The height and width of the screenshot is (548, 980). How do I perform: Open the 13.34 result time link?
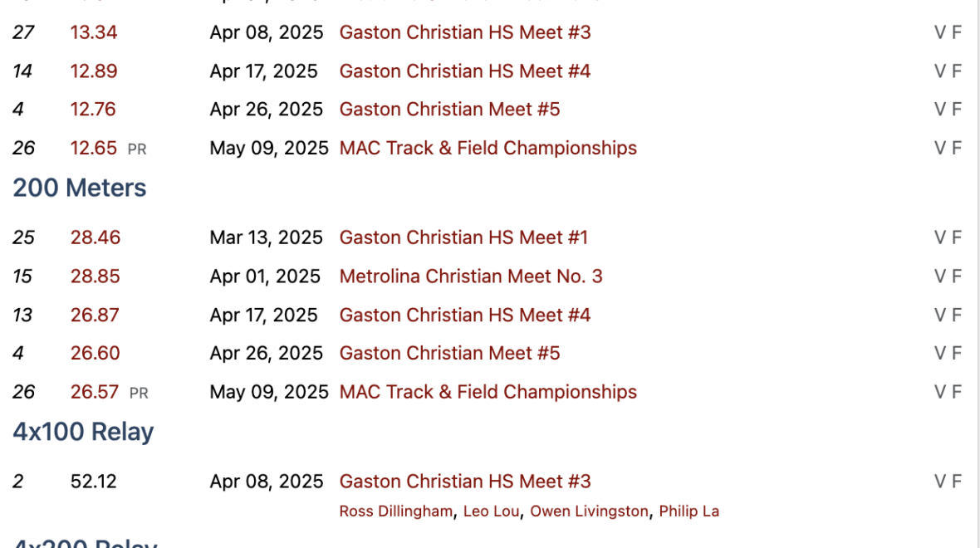[x=94, y=32]
